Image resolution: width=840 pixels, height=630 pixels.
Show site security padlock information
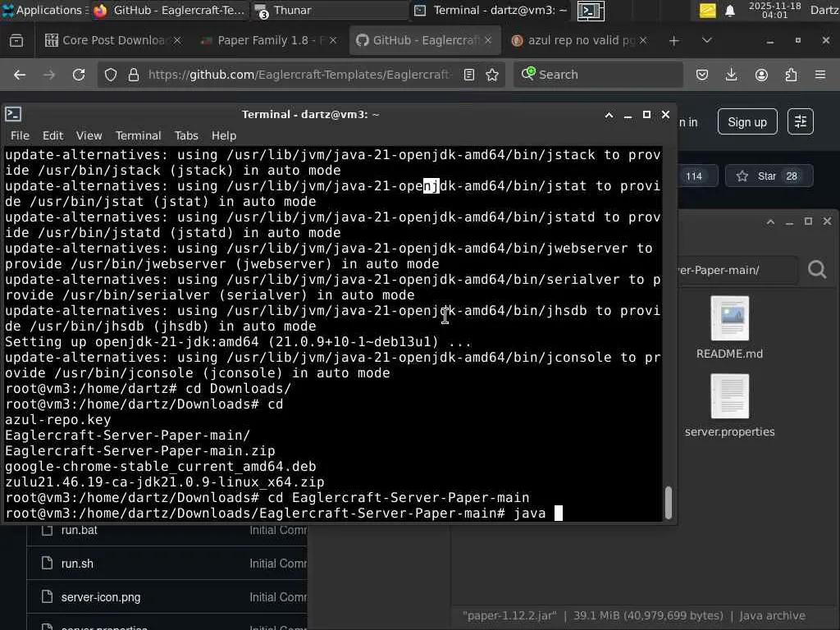(134, 75)
